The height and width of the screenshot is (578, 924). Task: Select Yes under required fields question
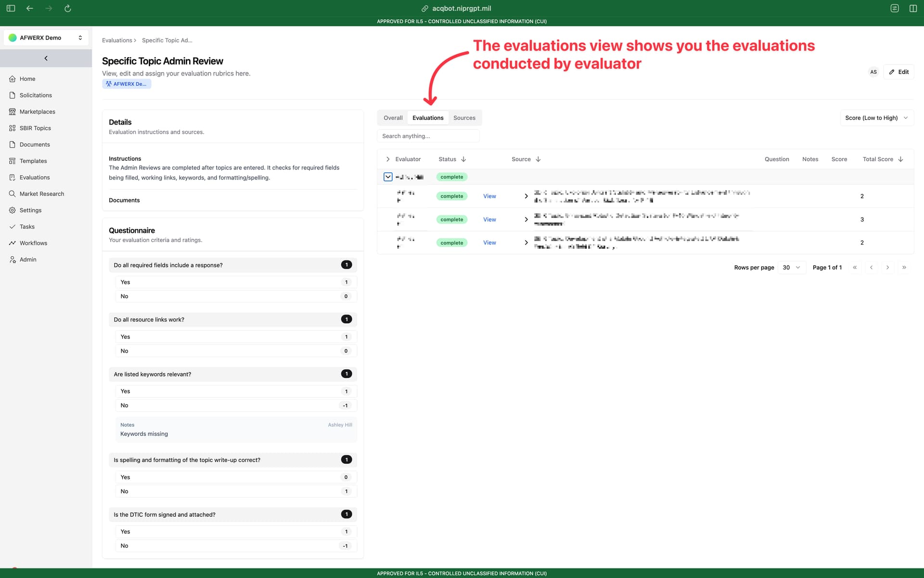236,283
